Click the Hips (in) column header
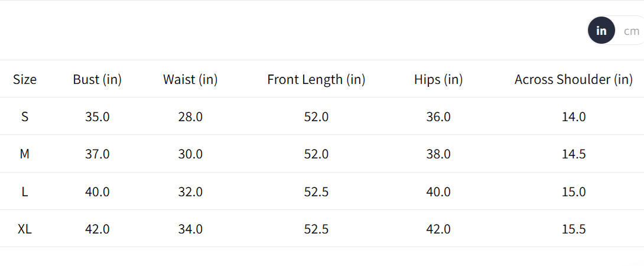Screen dimensions: 644x266 (x=438, y=79)
